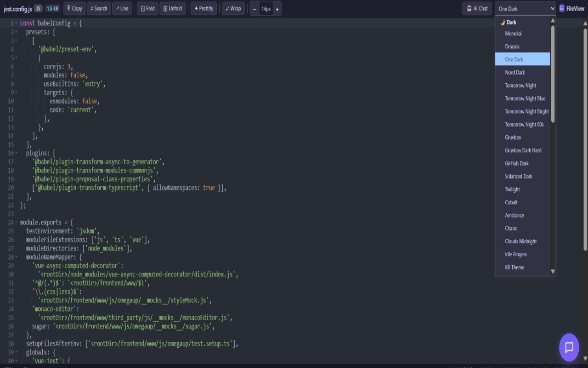The height and width of the screenshot is (368, 588).
Task: Select Tomorrow Night Blue theme
Action: pyautogui.click(x=523, y=98)
